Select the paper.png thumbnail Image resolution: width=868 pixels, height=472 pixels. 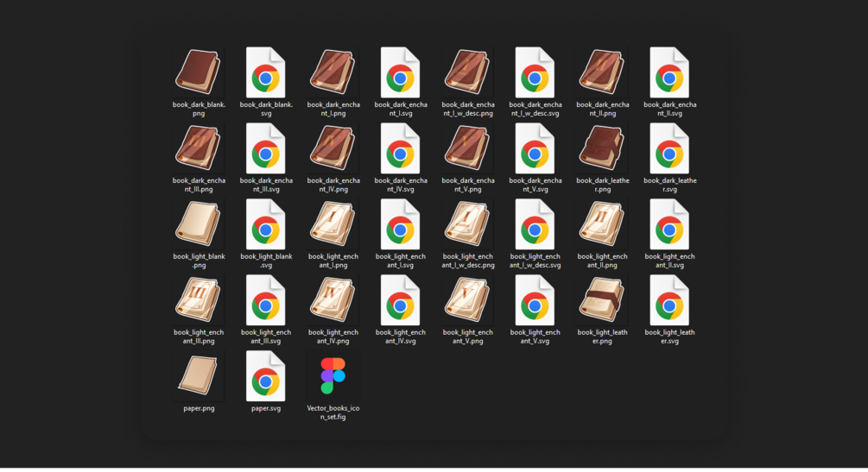coord(198,375)
